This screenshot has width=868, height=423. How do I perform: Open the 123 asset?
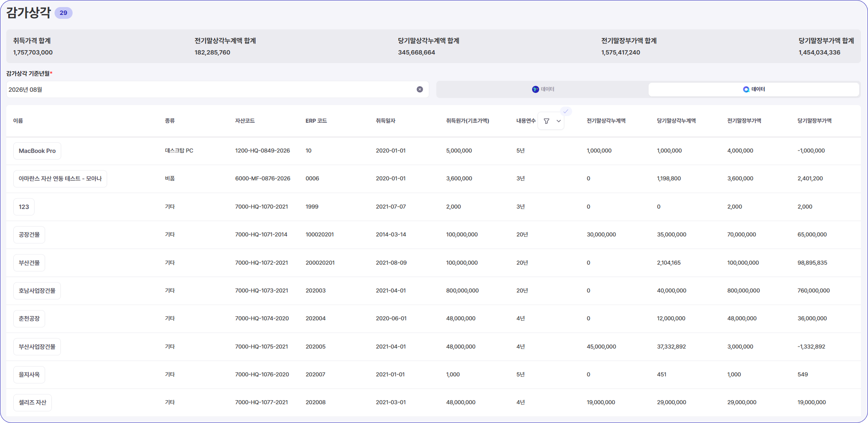tap(24, 207)
